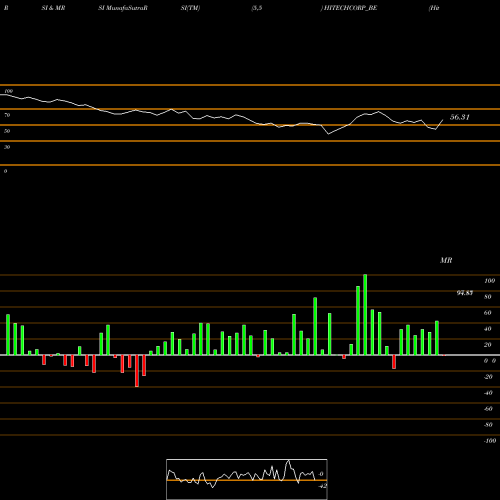Click the MR axis label 60
This screenshot has height=500, width=500.
tap(487, 313)
